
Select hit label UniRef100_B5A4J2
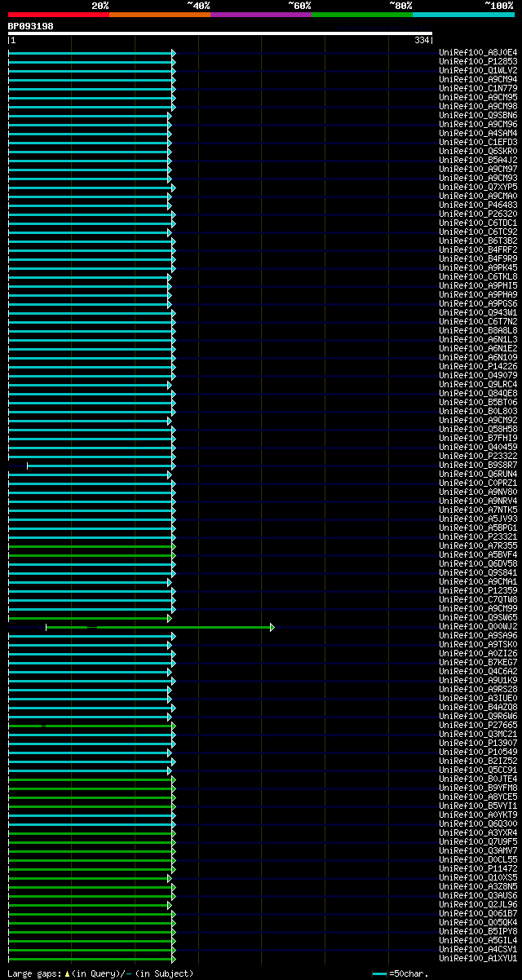click(478, 160)
